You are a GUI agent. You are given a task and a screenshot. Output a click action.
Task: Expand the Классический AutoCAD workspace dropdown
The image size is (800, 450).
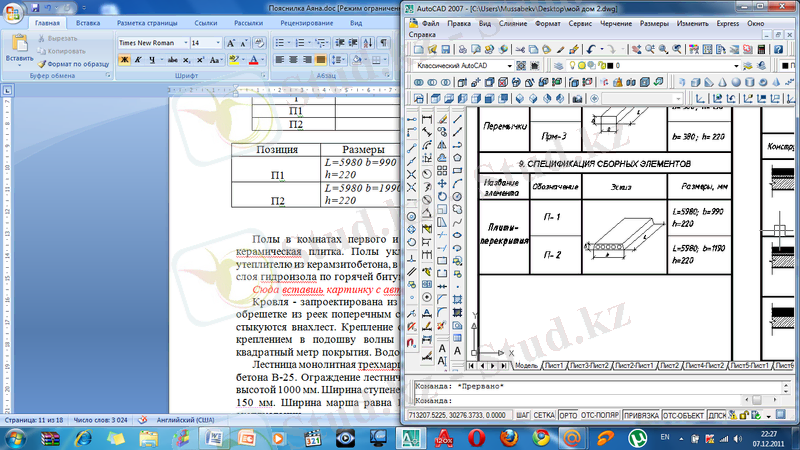point(510,65)
